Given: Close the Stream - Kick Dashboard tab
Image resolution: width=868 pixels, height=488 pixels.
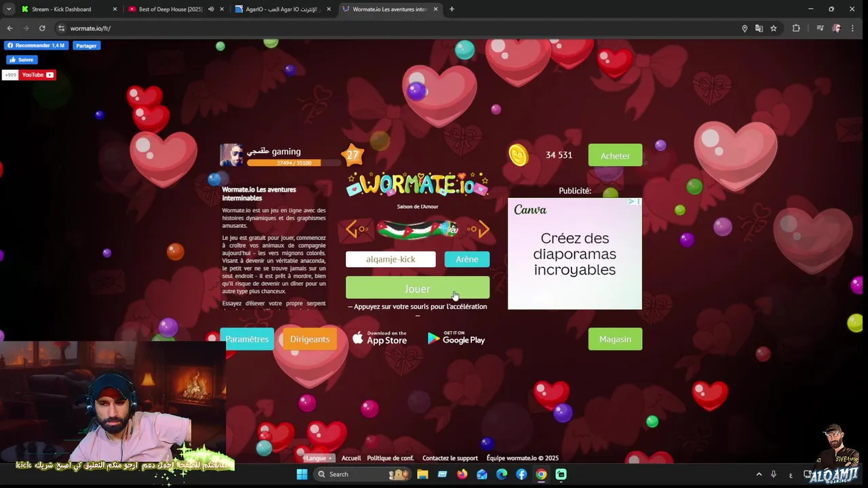Looking at the screenshot, I should (x=114, y=9).
